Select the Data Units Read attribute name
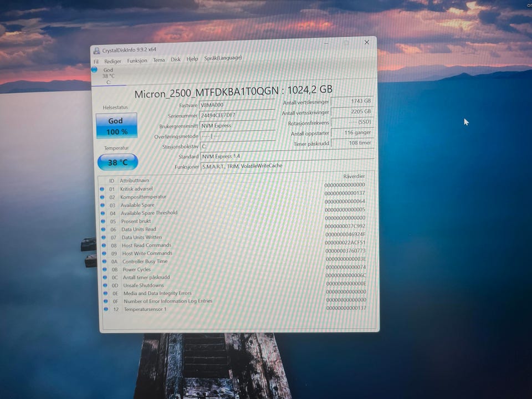Screen dimensions: 532x399 click(139, 229)
